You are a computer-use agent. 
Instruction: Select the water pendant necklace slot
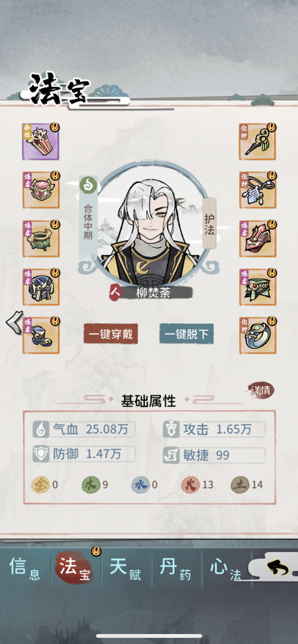[258, 190]
